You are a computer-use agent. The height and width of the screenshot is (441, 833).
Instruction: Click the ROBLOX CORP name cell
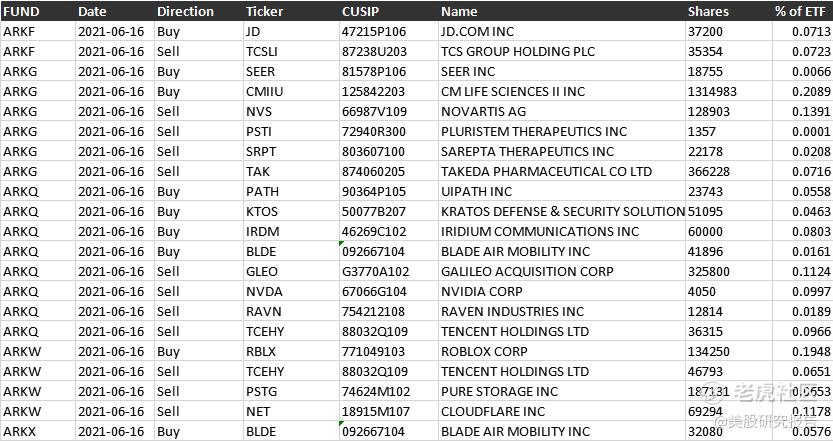562,352
